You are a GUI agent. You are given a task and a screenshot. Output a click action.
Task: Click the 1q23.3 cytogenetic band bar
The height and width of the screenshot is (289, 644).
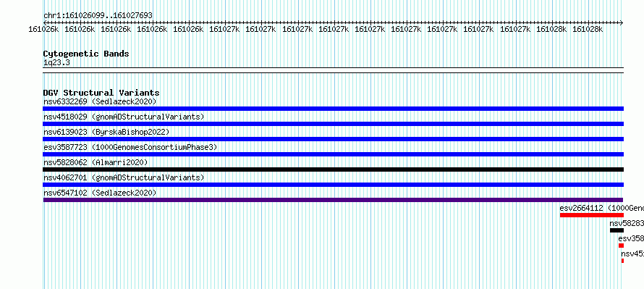(x=333, y=70)
